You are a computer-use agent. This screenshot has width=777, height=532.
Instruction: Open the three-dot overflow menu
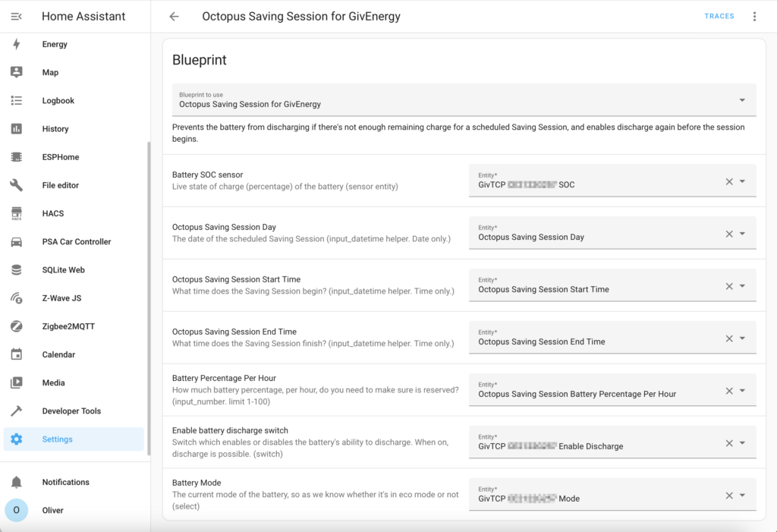(x=754, y=17)
